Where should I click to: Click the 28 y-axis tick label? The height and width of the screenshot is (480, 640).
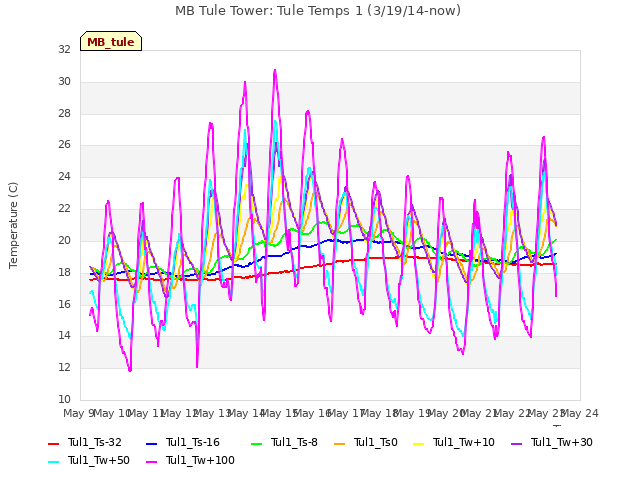coord(64,113)
